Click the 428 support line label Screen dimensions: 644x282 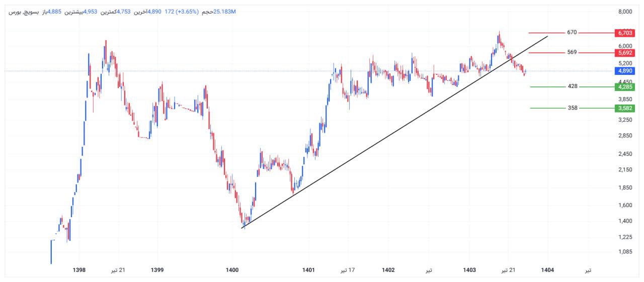tap(572, 86)
